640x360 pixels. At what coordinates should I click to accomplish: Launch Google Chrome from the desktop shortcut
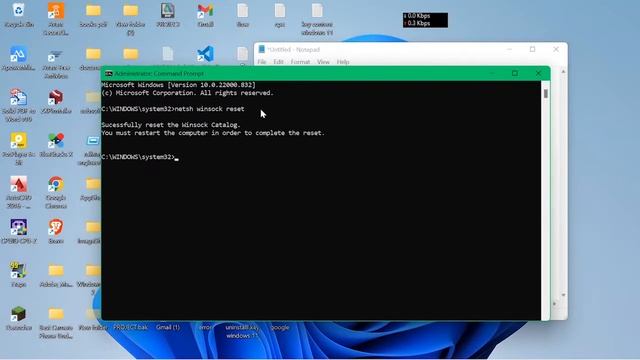click(56, 184)
